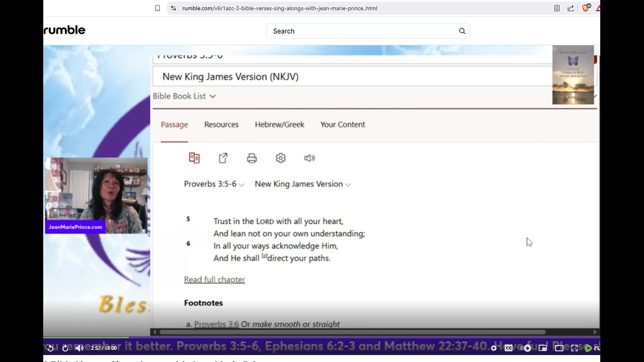Follow the Proverbs 3:6 footnote link
The width and height of the screenshot is (644, 362).
pyautogui.click(x=216, y=324)
